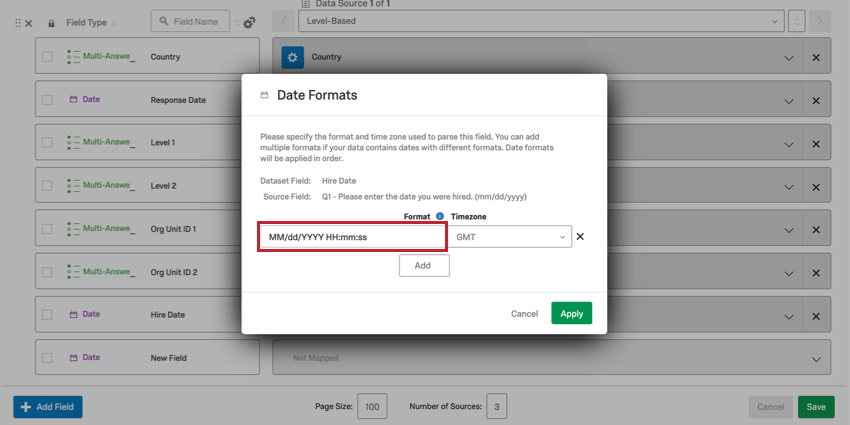Click the Org Unit ID 2 type icon
850x425 pixels.
pyautogui.click(x=74, y=272)
